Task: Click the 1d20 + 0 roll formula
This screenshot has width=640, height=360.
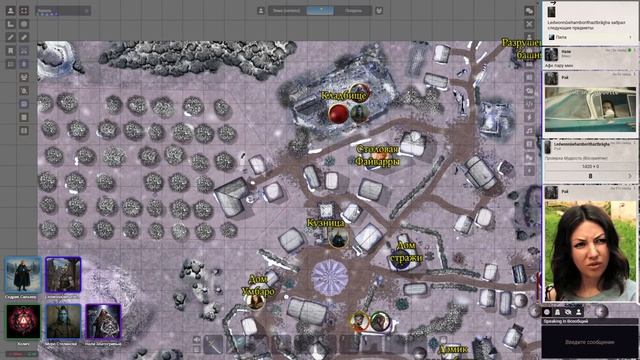Action: tap(590, 167)
